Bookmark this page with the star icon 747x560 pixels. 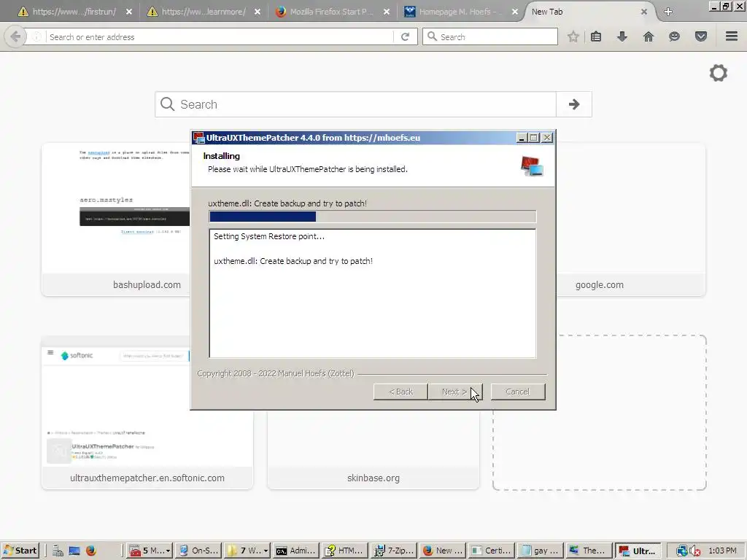[573, 36]
